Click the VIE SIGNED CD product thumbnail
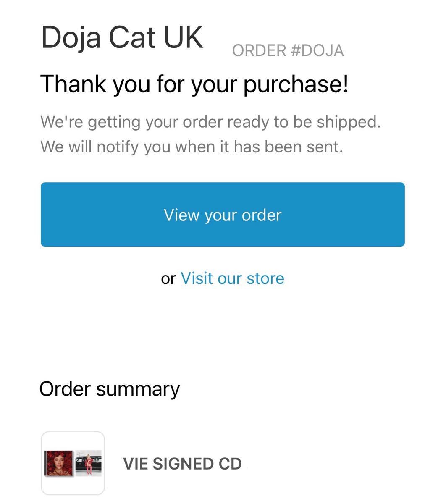Viewport: 446px width, 504px height. point(73,463)
